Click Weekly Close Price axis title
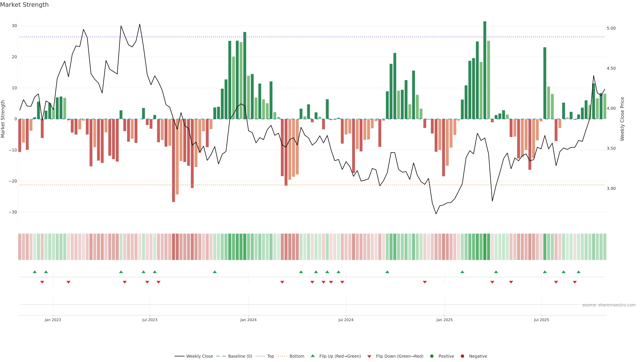Viewport: 644px width, 362px height. coord(622,119)
